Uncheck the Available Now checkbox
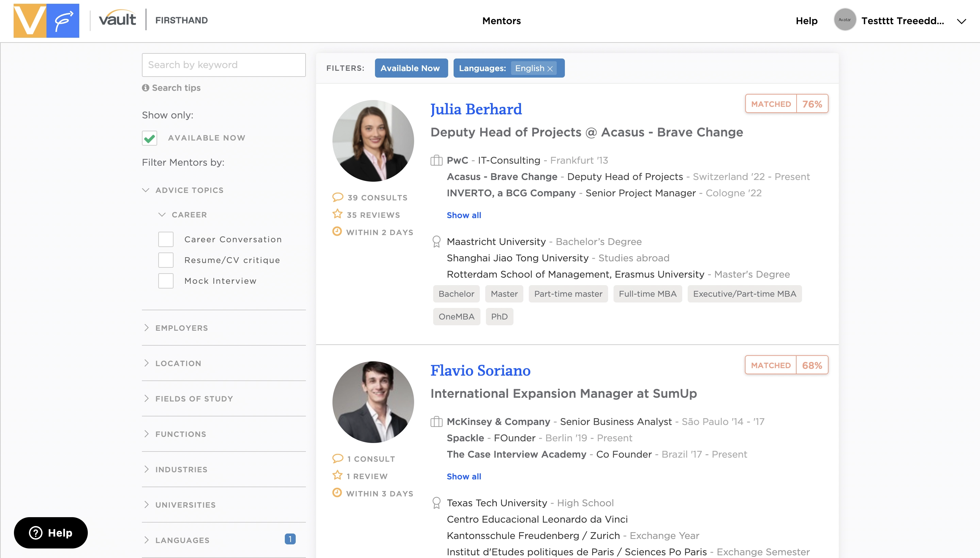This screenshot has height=558, width=980. (149, 138)
